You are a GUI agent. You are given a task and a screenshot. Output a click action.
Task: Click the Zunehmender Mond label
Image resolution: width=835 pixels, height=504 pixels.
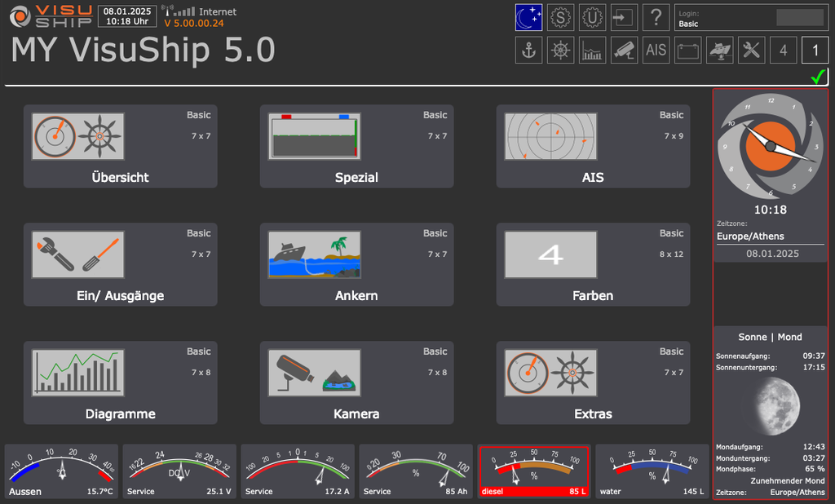click(x=788, y=480)
